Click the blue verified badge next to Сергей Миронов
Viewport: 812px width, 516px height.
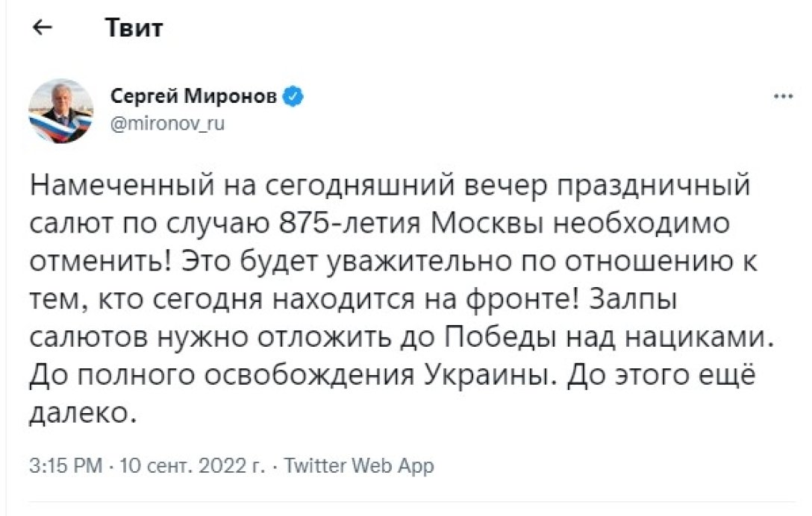pos(294,95)
